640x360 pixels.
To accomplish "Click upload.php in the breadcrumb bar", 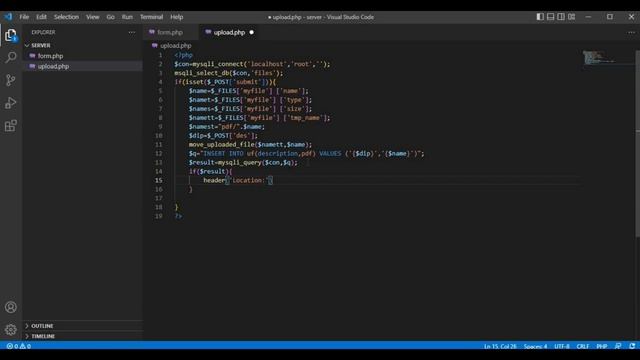I will pyautogui.click(x=176, y=46).
